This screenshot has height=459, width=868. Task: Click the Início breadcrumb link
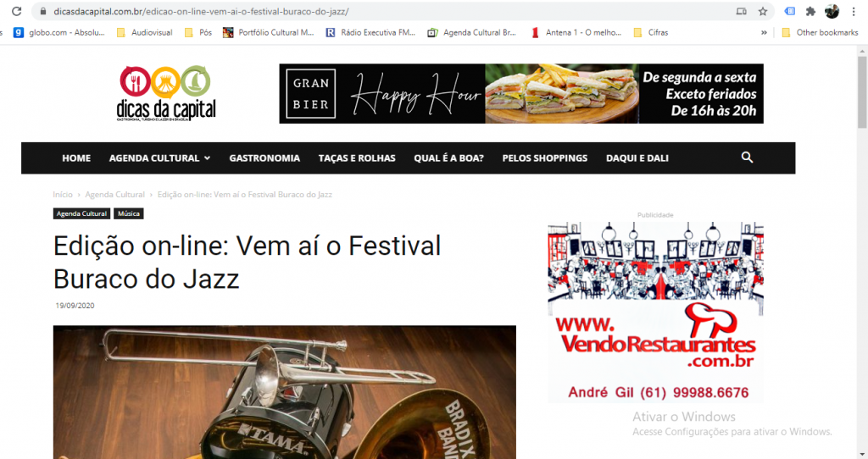point(63,195)
